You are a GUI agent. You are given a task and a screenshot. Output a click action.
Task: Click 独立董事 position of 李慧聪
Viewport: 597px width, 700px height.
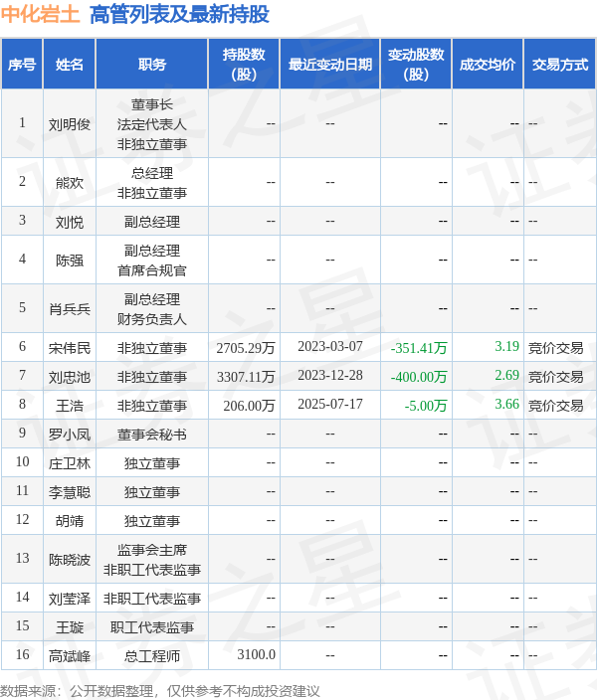coord(152,492)
